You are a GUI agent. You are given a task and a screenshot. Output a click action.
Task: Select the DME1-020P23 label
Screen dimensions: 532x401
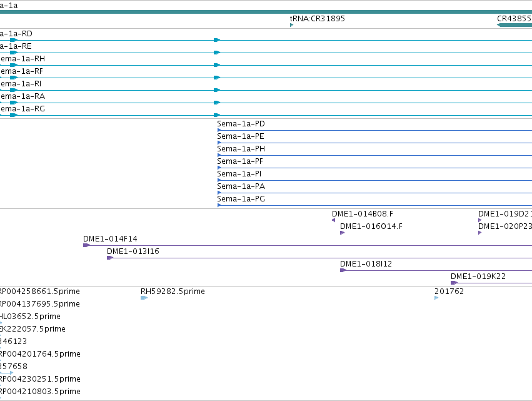(505, 226)
